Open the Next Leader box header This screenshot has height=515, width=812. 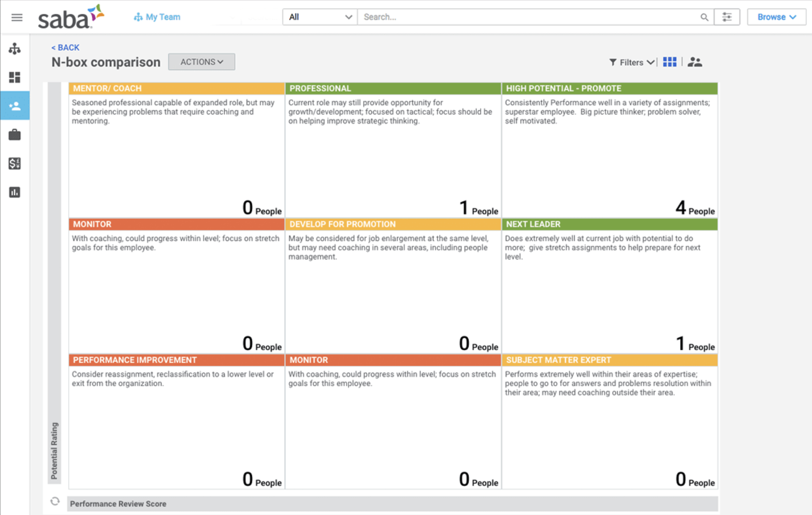pos(610,224)
